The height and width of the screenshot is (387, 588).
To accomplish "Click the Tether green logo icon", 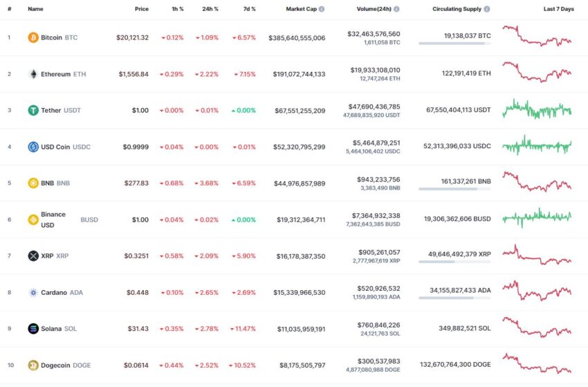I will (x=33, y=110).
